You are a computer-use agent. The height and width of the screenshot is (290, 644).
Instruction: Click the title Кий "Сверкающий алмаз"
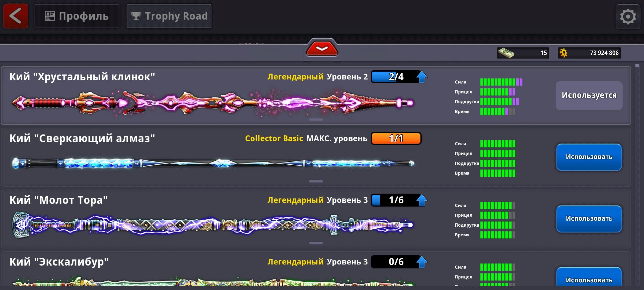[x=82, y=139]
